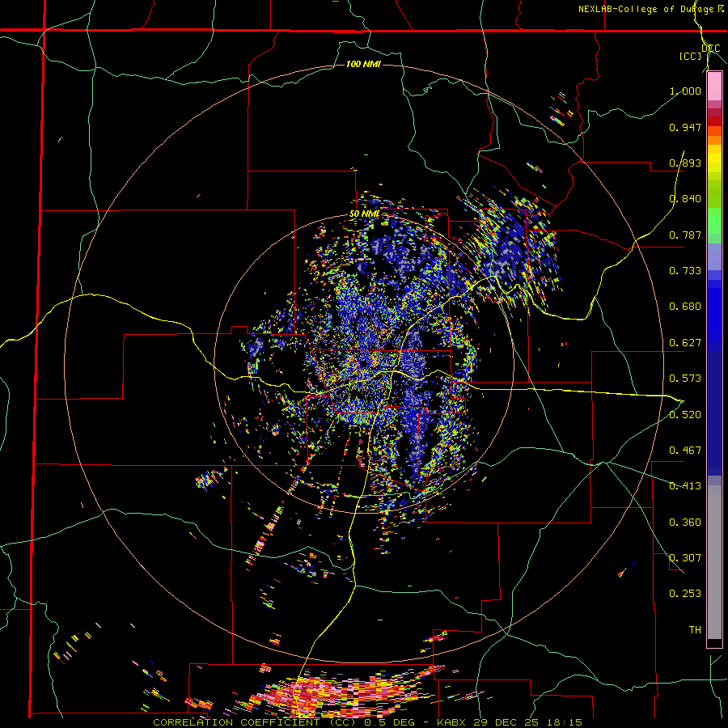This screenshot has height=728, width=728.
Task: Click the [CC] legend title
Action: [691, 56]
